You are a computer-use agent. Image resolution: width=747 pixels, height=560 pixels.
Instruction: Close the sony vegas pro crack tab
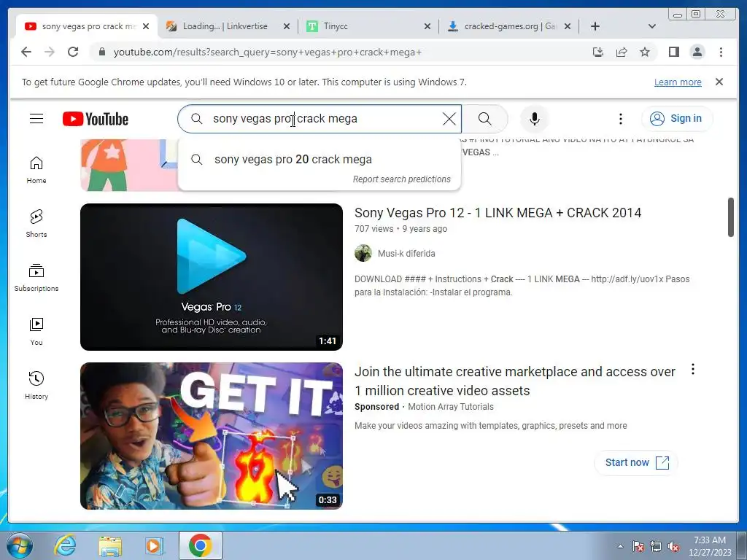(146, 26)
